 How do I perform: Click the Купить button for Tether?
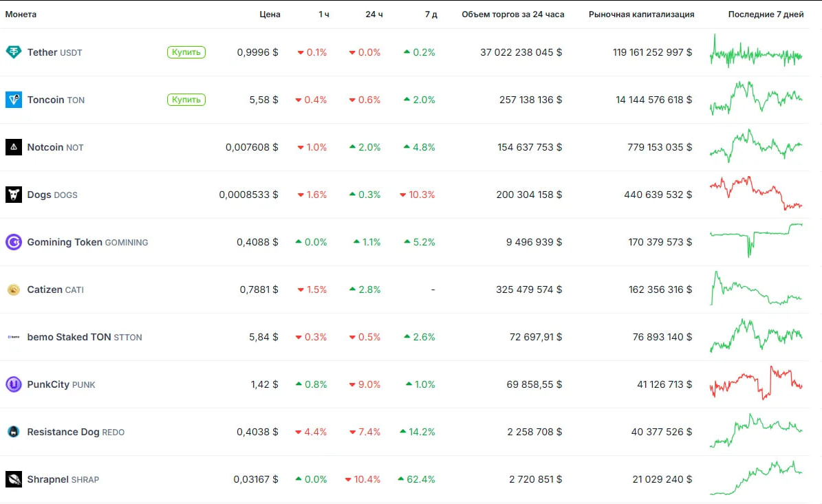[186, 52]
